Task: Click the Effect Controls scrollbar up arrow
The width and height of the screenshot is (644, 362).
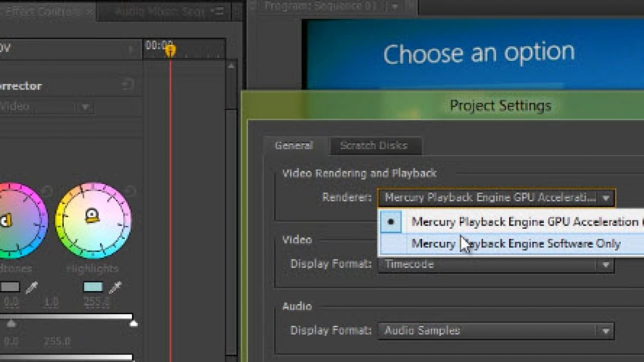Action: coord(231,65)
